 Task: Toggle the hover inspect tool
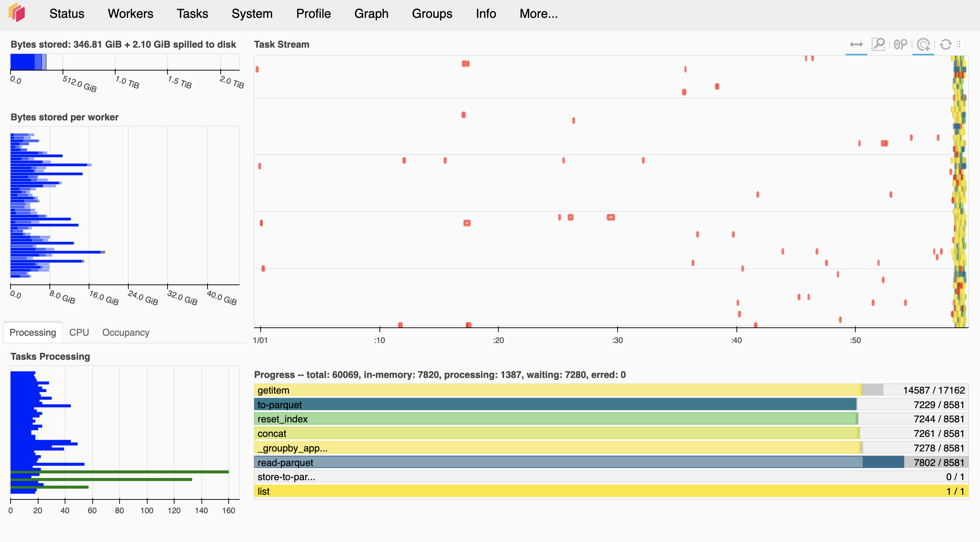coord(923,45)
